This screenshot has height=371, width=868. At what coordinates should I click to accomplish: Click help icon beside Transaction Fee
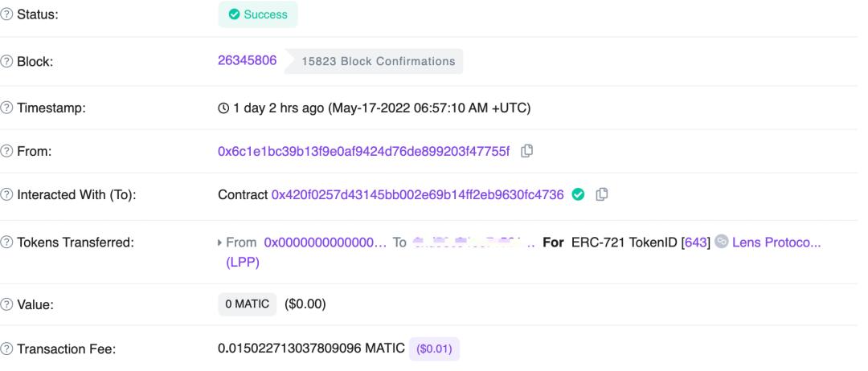pos(6,349)
